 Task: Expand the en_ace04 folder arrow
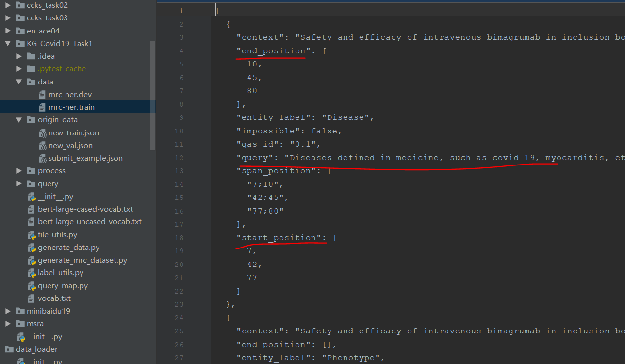click(8, 31)
